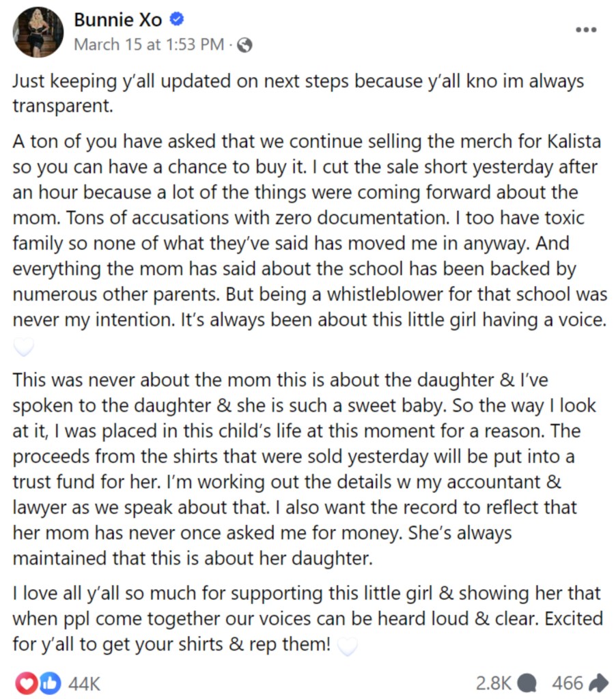View the 44K reactions list

(85, 683)
